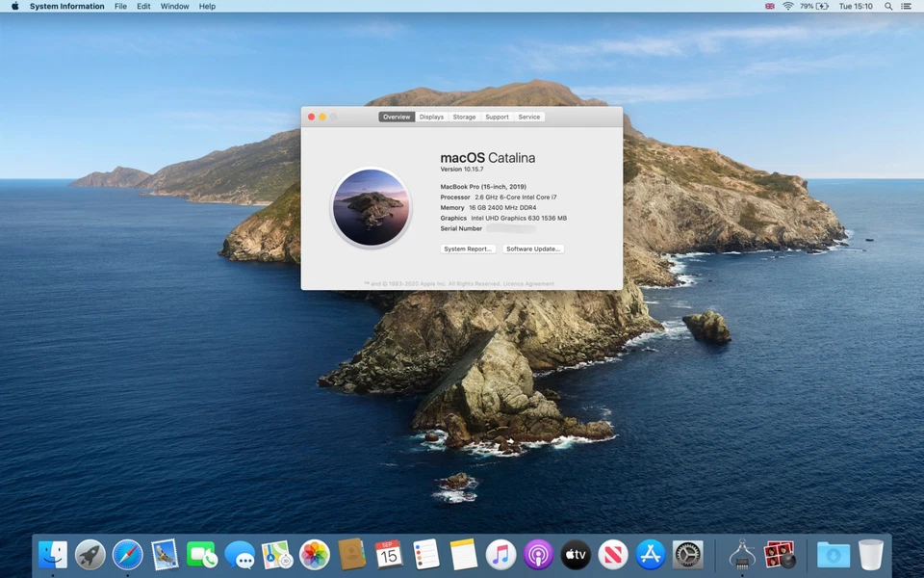Switch to the Storage tab
The image size is (924, 578).
tap(464, 117)
